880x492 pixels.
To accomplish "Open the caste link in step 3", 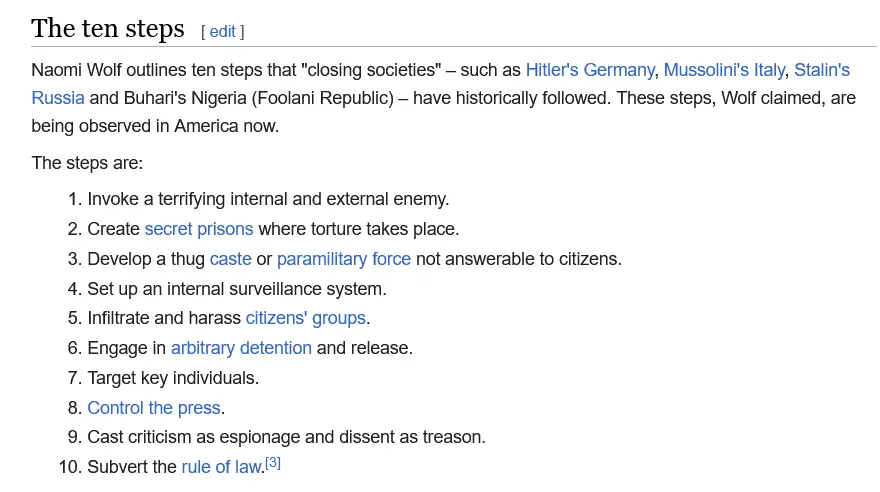I will point(230,259).
